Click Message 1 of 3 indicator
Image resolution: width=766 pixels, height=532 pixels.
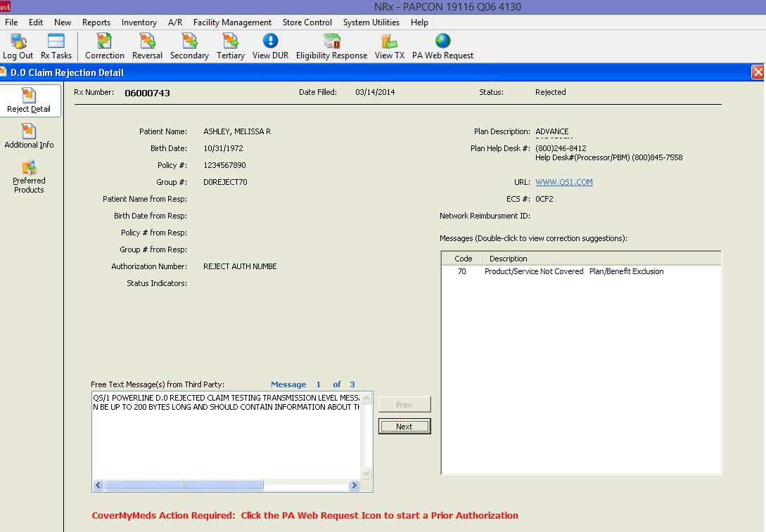click(x=312, y=384)
